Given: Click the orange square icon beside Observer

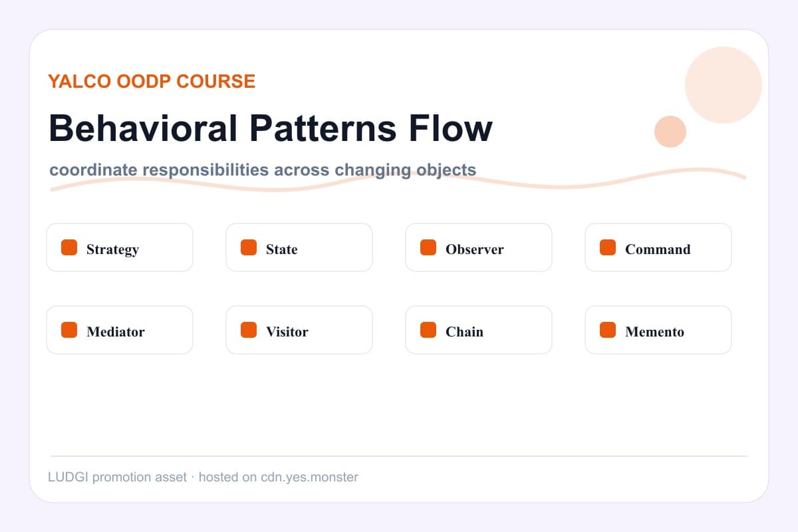Looking at the screenshot, I should click(428, 247).
